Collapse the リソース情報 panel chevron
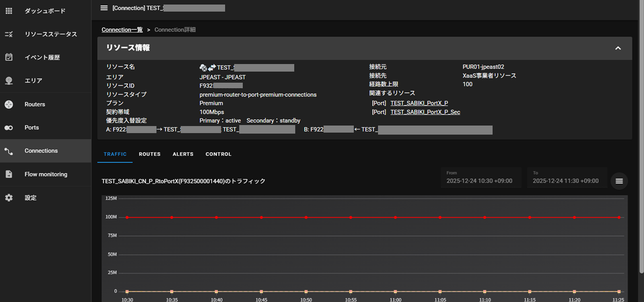Image resolution: width=644 pixels, height=302 pixels. click(618, 48)
